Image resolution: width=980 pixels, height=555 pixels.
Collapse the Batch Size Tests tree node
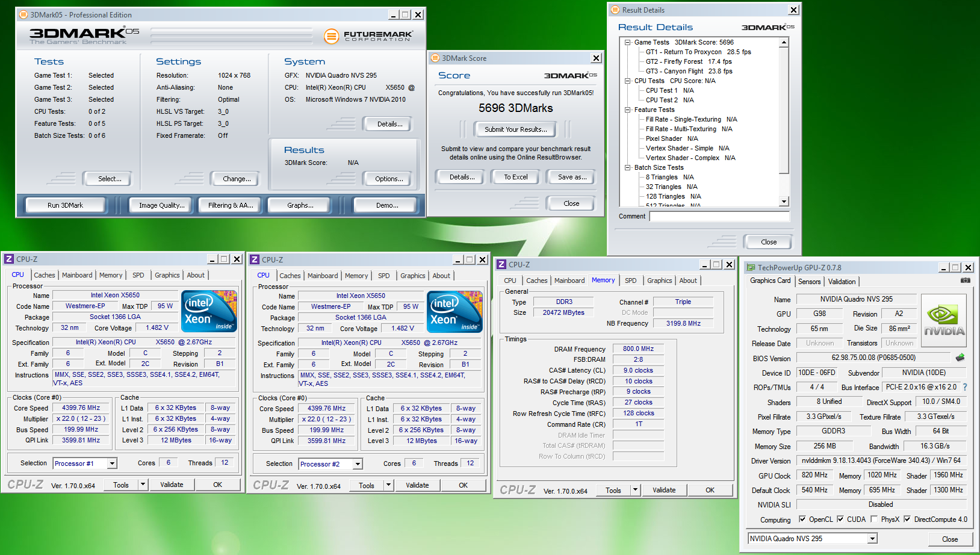pyautogui.click(x=628, y=167)
